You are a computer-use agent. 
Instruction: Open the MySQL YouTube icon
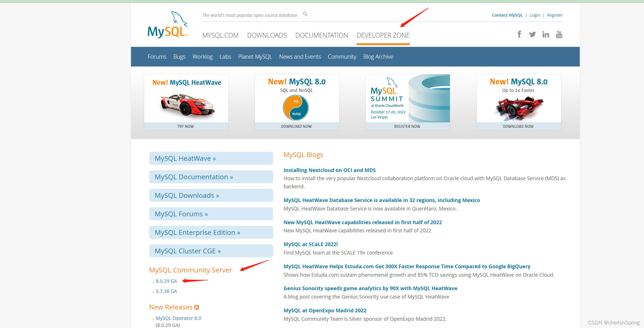pyautogui.click(x=559, y=34)
